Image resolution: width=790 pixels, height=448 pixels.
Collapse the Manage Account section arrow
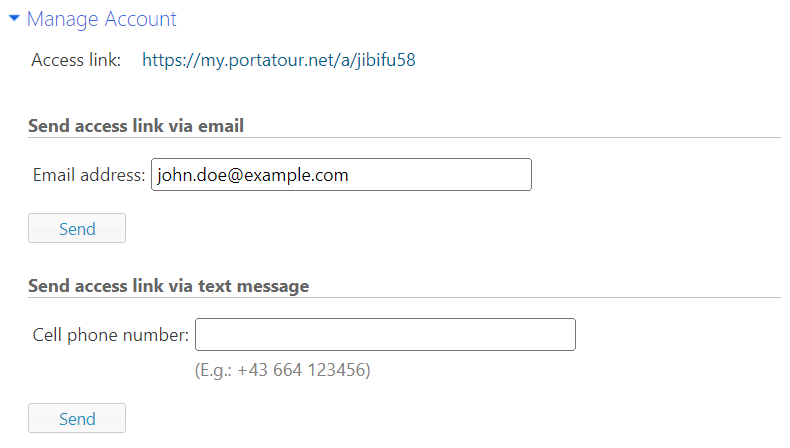pos(14,18)
